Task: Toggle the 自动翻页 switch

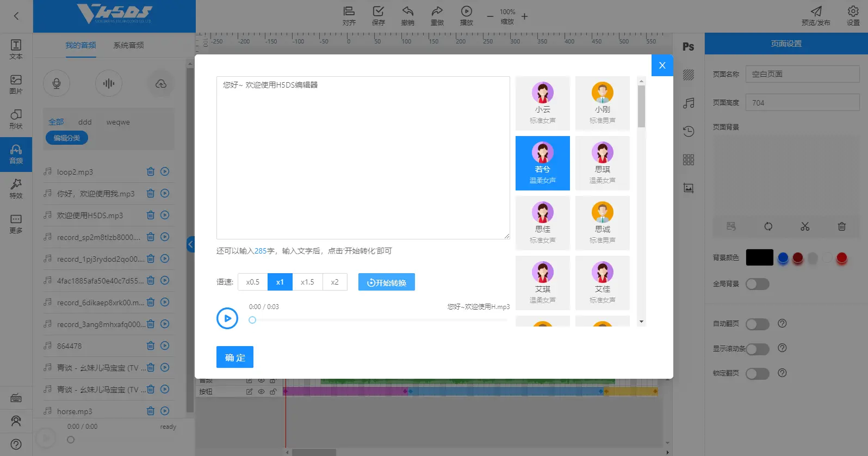Action: point(757,324)
